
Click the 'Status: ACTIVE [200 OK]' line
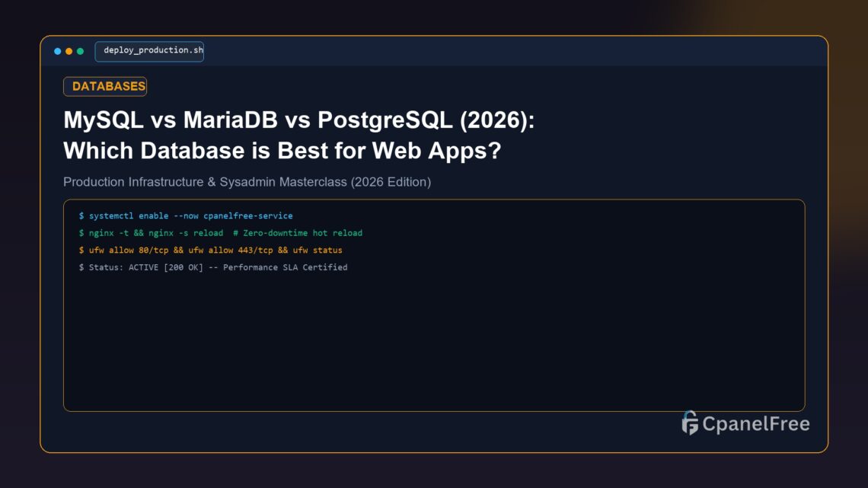coord(213,267)
